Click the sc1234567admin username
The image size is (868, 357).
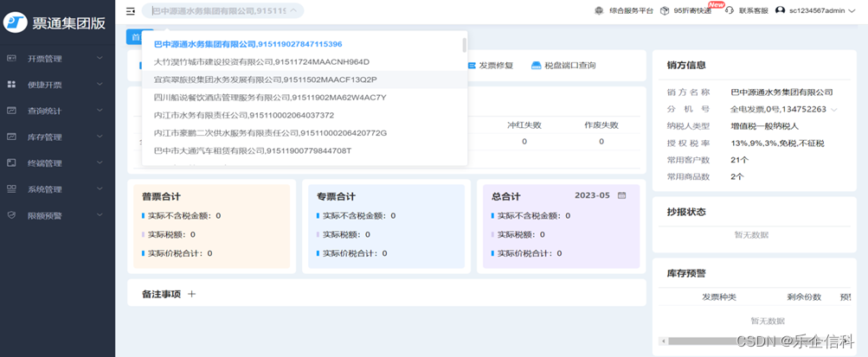[817, 10]
